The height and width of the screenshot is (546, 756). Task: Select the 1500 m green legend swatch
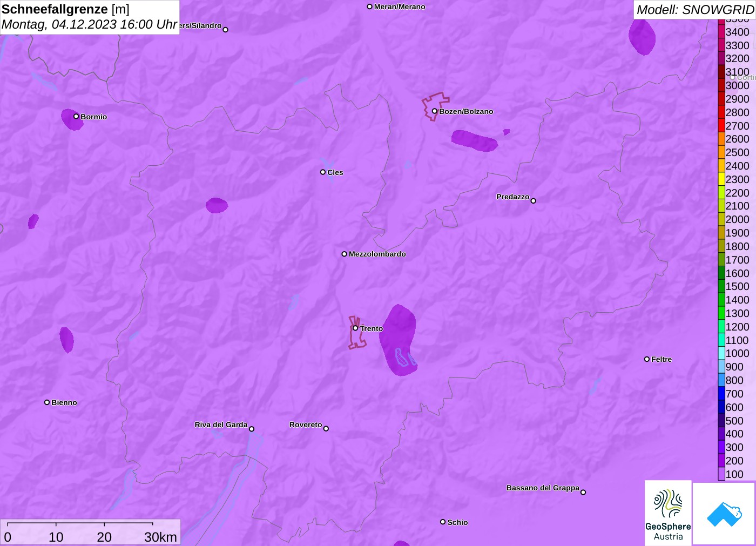(x=721, y=286)
